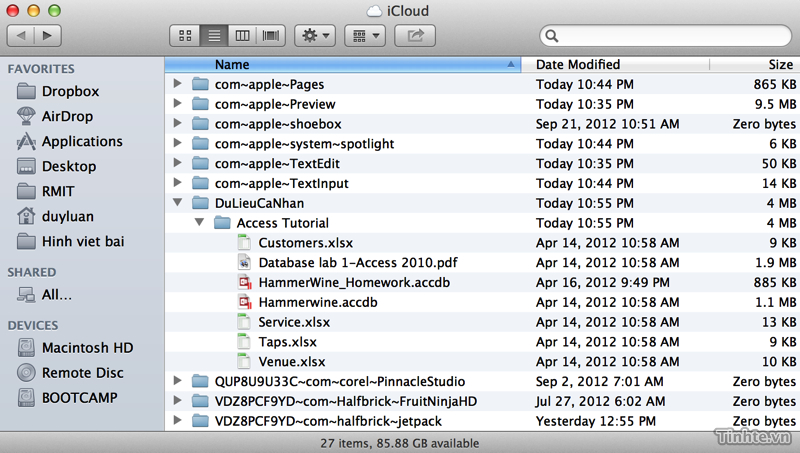This screenshot has width=800, height=453.
Task: Click the HammerWine_Homework.accdb file icon
Action: 245,282
